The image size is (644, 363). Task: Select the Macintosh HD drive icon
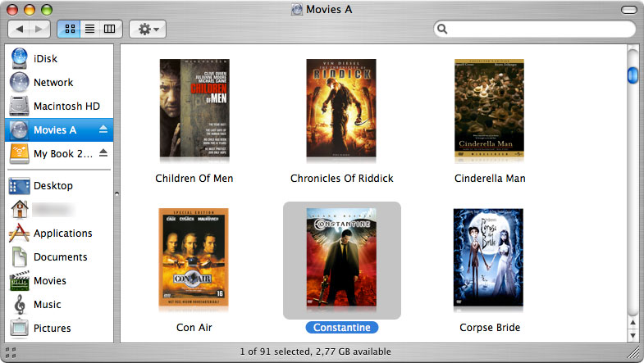point(20,106)
